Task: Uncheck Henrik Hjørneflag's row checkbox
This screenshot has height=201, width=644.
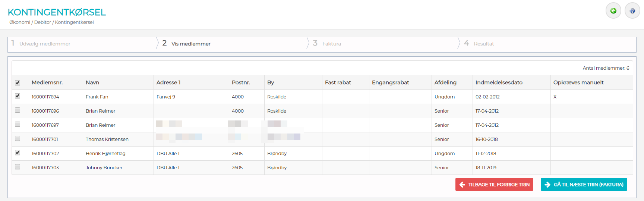Action: tap(18, 153)
